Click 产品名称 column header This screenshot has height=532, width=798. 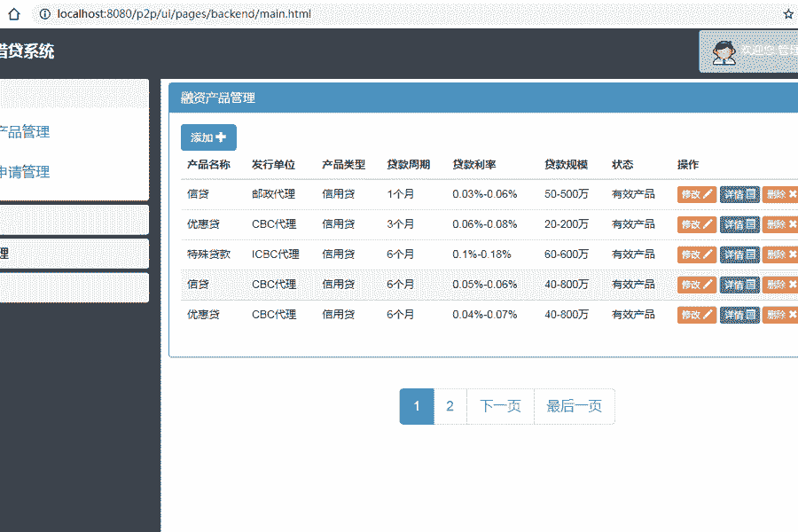point(208,164)
